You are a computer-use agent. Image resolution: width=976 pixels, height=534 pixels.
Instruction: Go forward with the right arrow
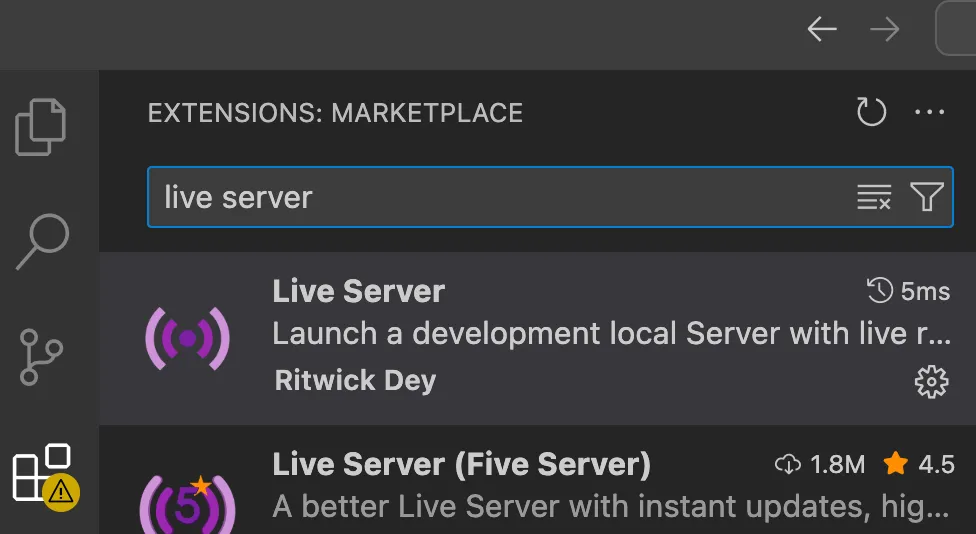click(x=884, y=29)
